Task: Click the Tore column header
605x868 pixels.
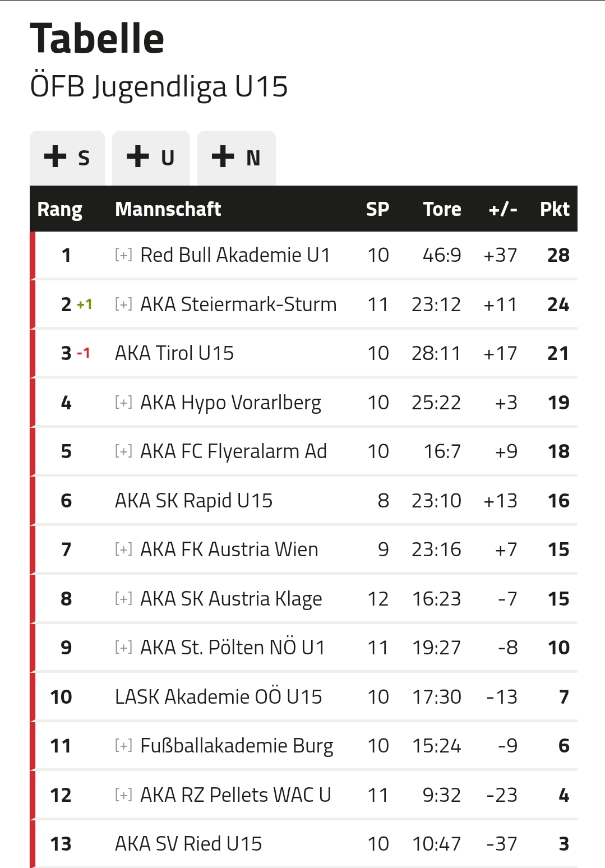Action: 442,209
